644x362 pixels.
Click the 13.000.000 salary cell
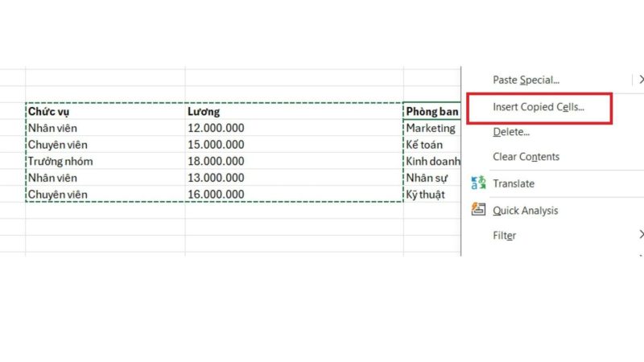tap(294, 178)
